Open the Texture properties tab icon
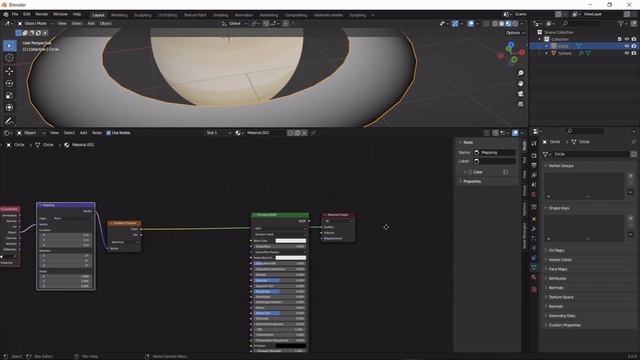640x360 pixels. tap(534, 289)
